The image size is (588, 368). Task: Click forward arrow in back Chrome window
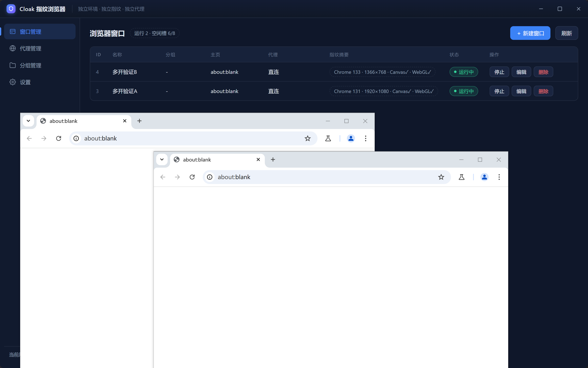click(44, 138)
